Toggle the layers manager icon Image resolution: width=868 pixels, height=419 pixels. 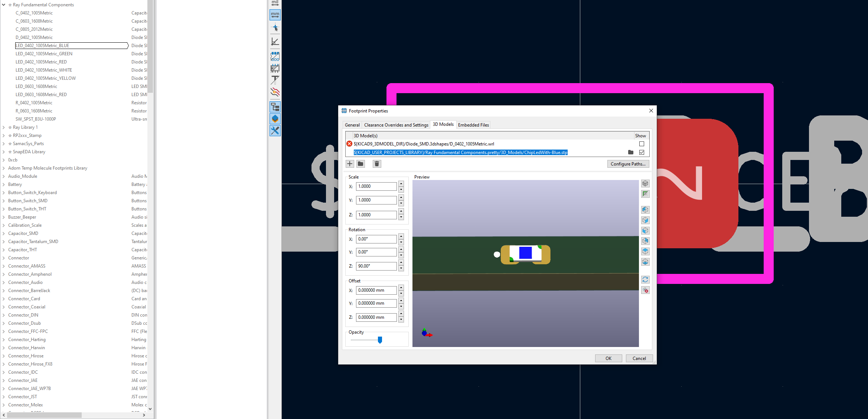(275, 119)
